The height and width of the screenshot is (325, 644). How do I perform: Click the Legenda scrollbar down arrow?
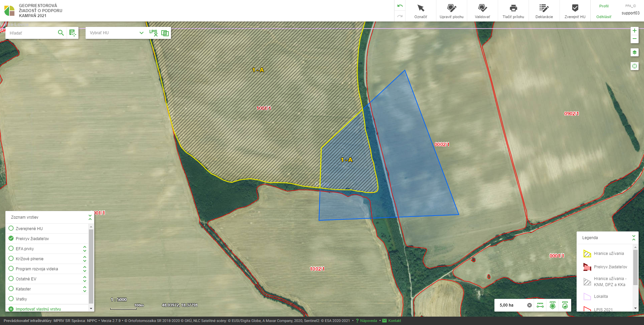click(635, 308)
